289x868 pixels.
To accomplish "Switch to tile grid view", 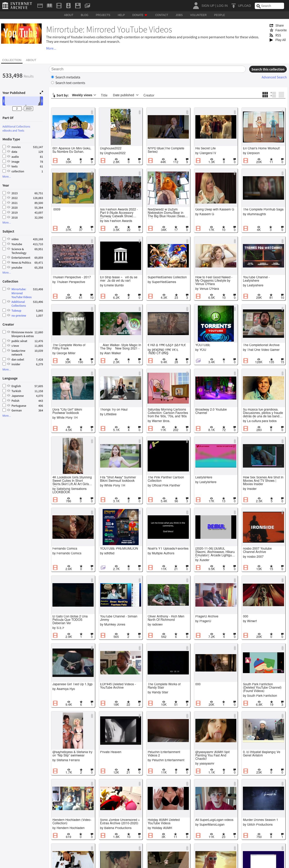I will 265,95.
